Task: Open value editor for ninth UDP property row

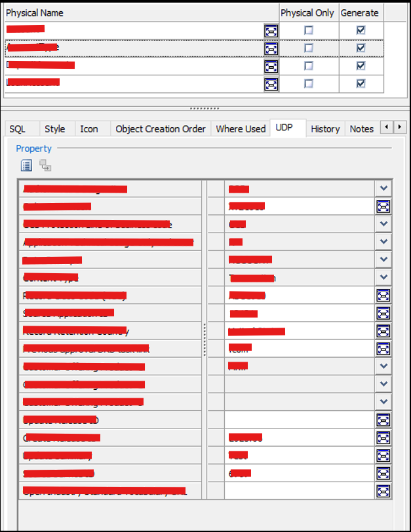Action: pyautogui.click(x=383, y=331)
